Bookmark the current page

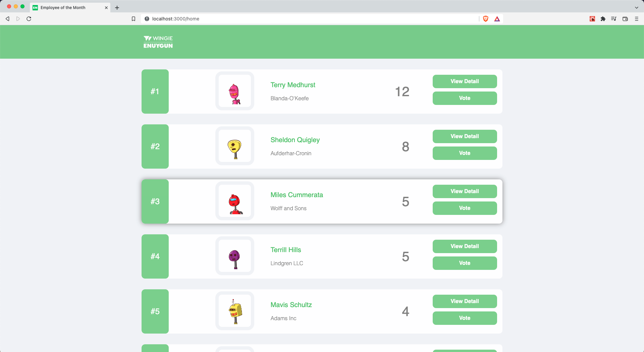pos(133,19)
